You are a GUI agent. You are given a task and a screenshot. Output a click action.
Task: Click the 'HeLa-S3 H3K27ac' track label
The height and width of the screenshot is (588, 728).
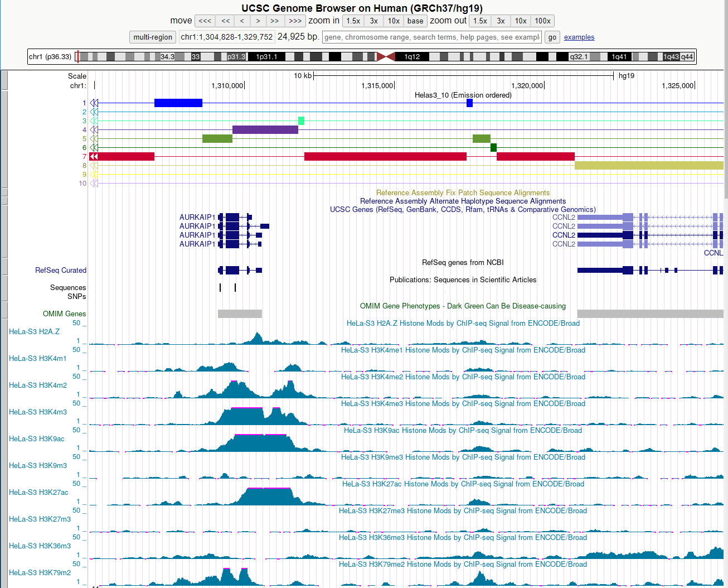(x=39, y=492)
